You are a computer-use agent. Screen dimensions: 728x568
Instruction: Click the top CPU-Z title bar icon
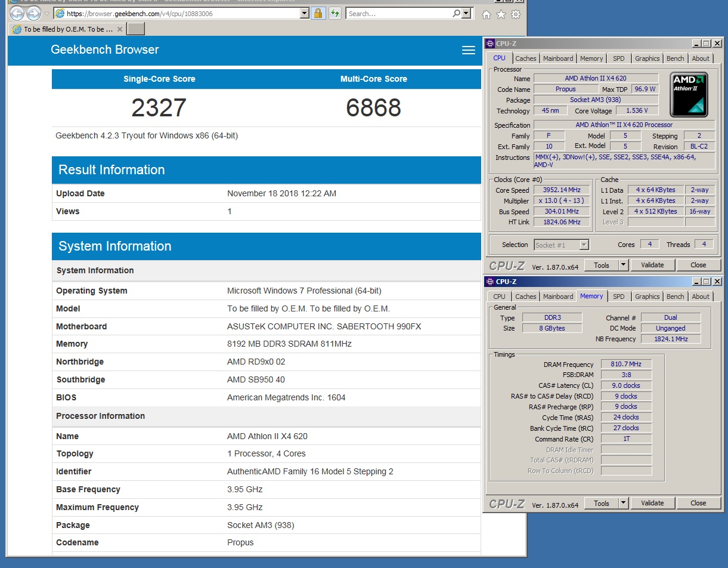click(x=490, y=43)
